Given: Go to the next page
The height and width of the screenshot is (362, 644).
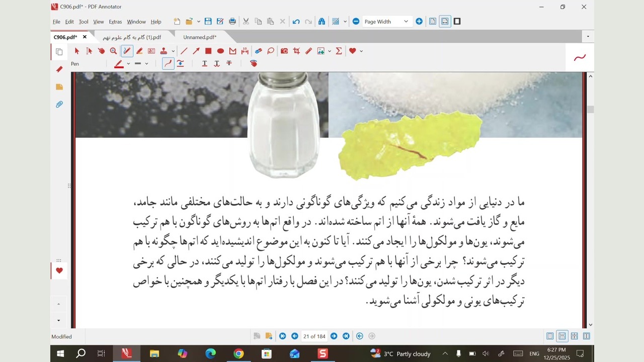Looking at the screenshot, I should (334, 336).
